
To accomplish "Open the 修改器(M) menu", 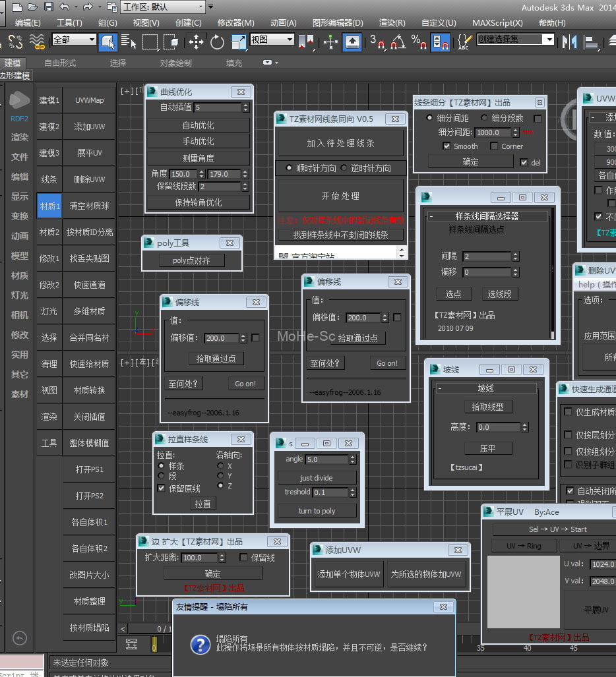I will point(235,22).
